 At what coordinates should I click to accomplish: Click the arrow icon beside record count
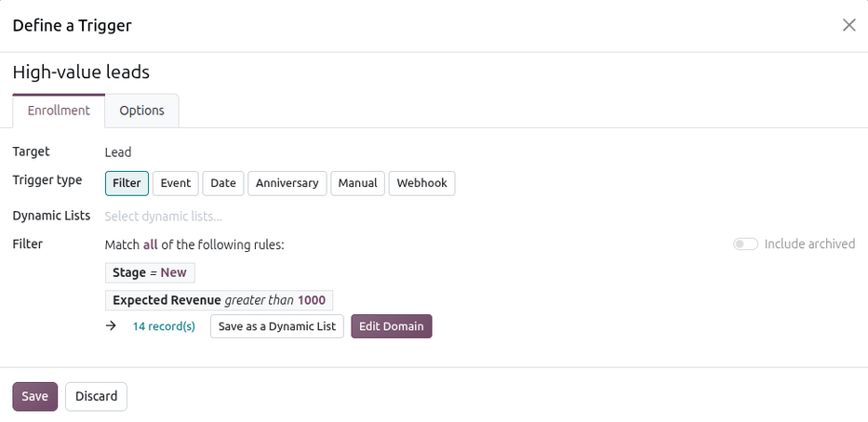pos(111,325)
